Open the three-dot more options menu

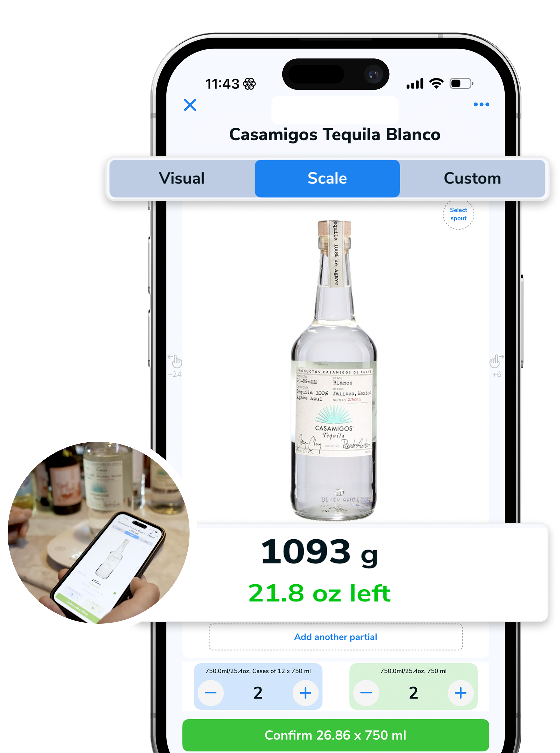(481, 104)
